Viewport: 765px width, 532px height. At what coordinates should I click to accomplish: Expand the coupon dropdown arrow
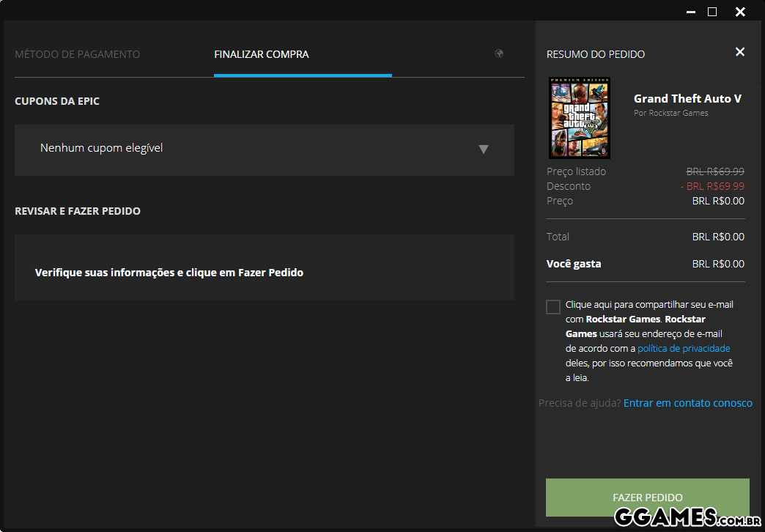(x=483, y=149)
